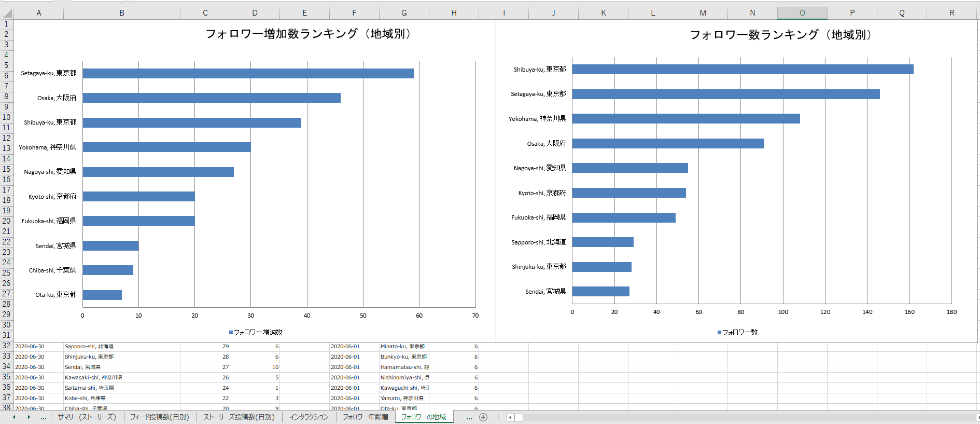The image size is (980, 424).
Task: Click chart title フォロワー数ランキング（地域別）
Action: click(x=782, y=35)
